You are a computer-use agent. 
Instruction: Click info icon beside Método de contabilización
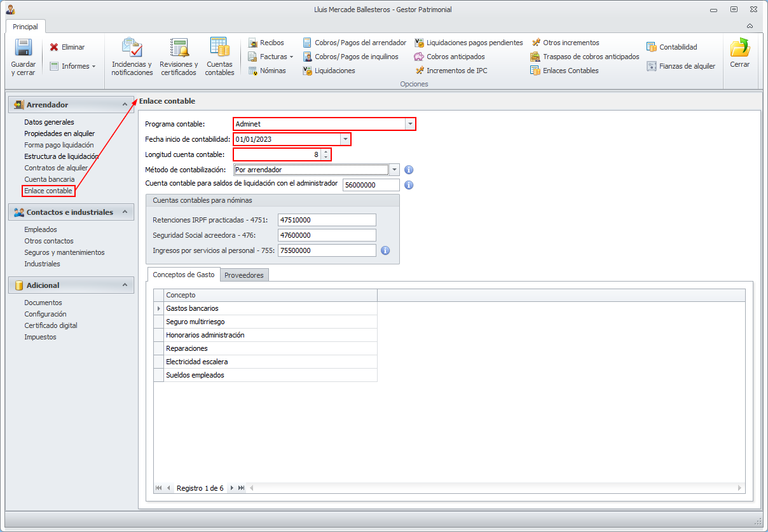409,170
